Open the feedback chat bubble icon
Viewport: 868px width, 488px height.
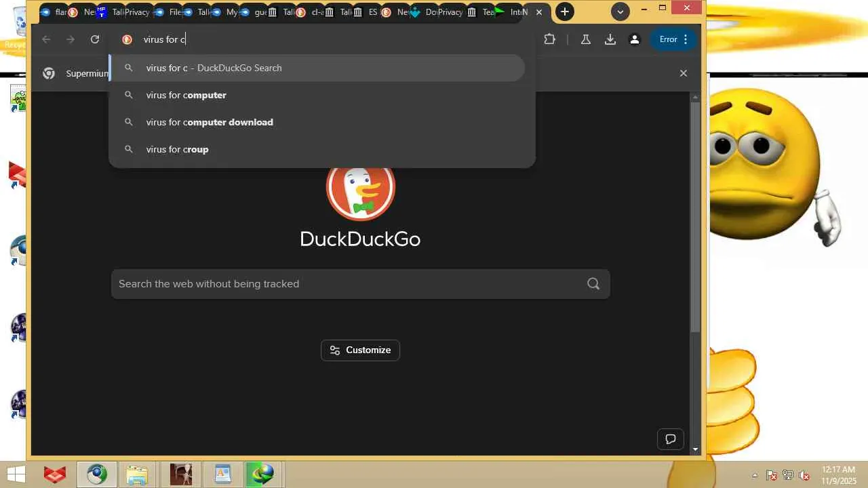click(671, 439)
